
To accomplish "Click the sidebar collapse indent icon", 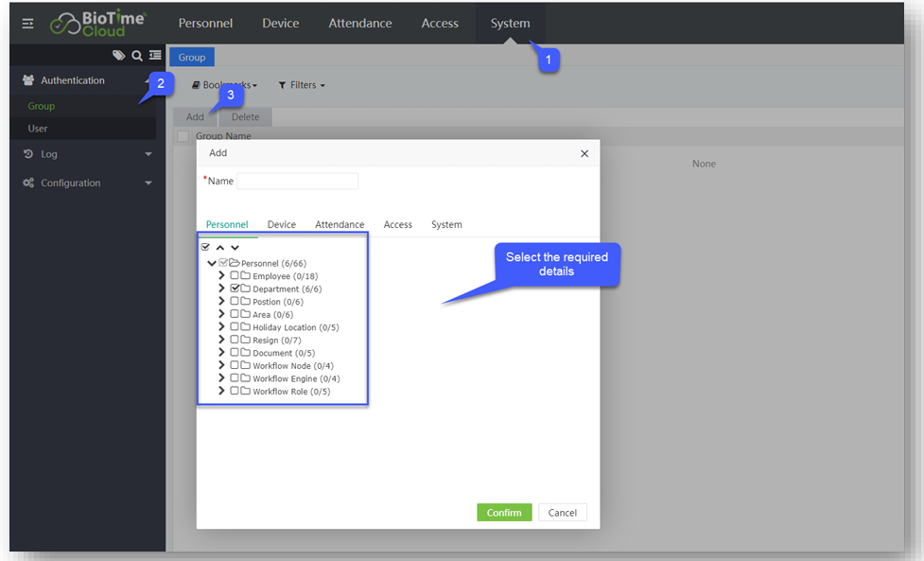I will [154, 56].
